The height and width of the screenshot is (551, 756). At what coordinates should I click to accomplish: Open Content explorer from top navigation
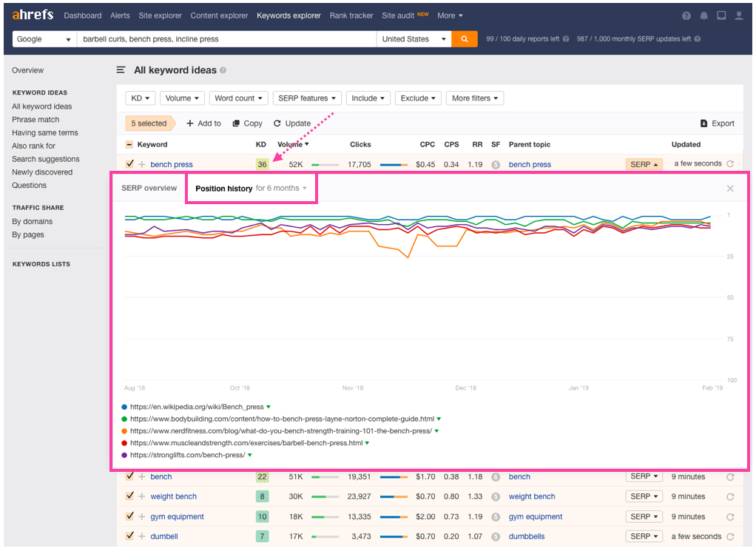tap(219, 16)
